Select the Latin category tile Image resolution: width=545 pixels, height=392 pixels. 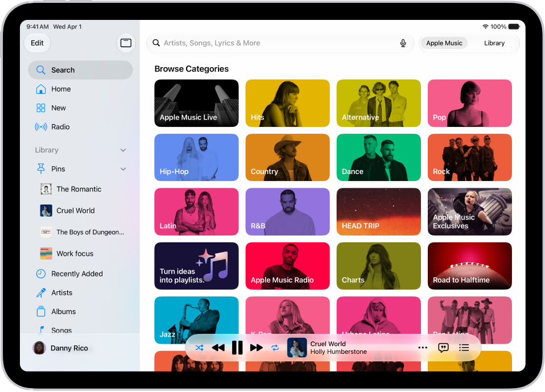196,212
